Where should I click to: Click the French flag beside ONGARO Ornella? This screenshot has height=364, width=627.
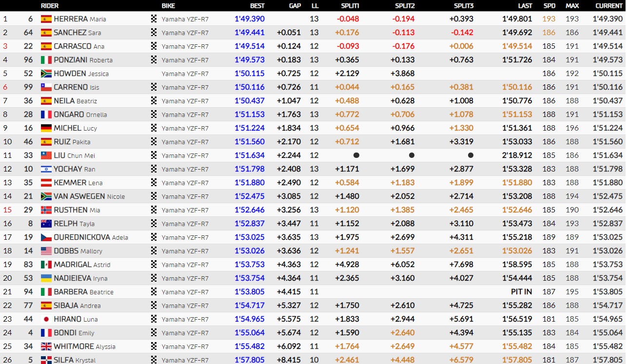pyautogui.click(x=46, y=115)
